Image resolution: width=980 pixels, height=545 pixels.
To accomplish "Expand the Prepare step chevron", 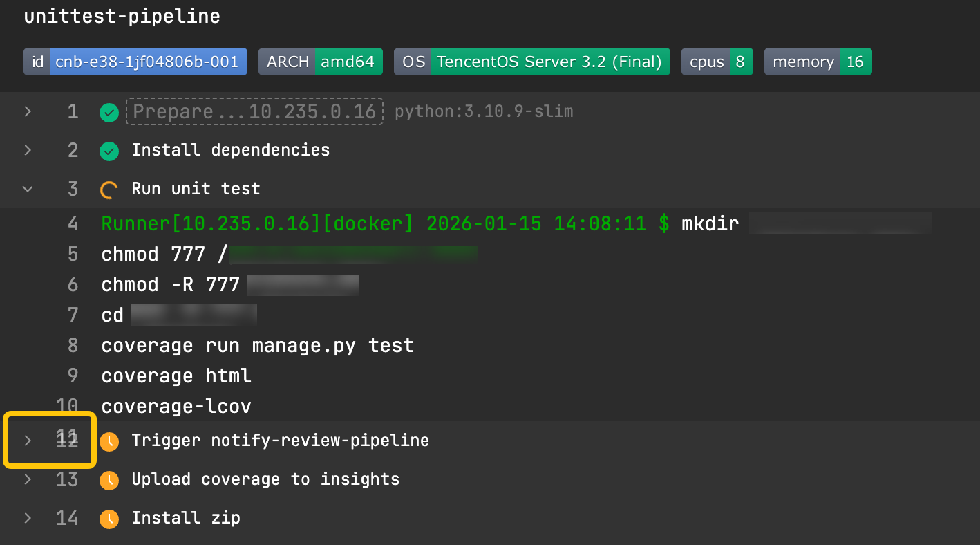I will [x=28, y=111].
